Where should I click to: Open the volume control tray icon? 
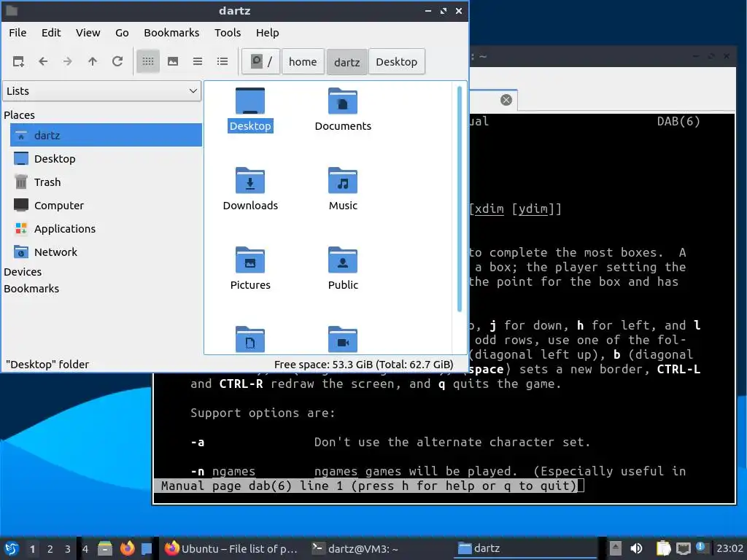[636, 548]
